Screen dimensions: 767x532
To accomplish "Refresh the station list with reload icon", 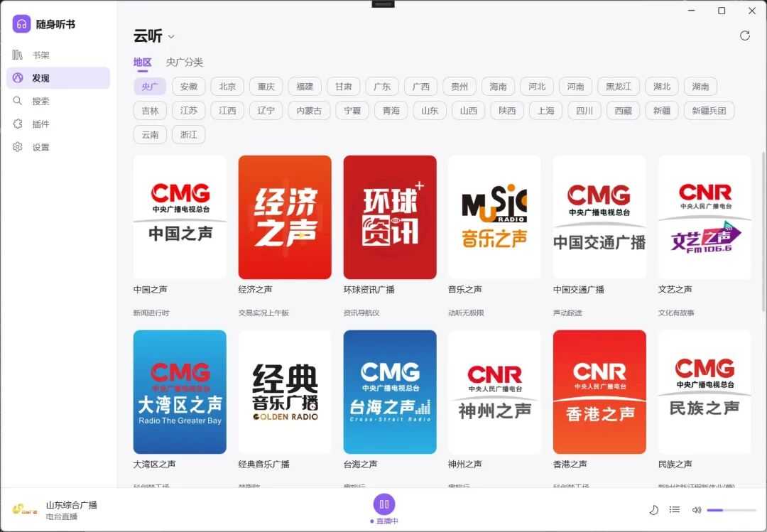I will (x=744, y=36).
